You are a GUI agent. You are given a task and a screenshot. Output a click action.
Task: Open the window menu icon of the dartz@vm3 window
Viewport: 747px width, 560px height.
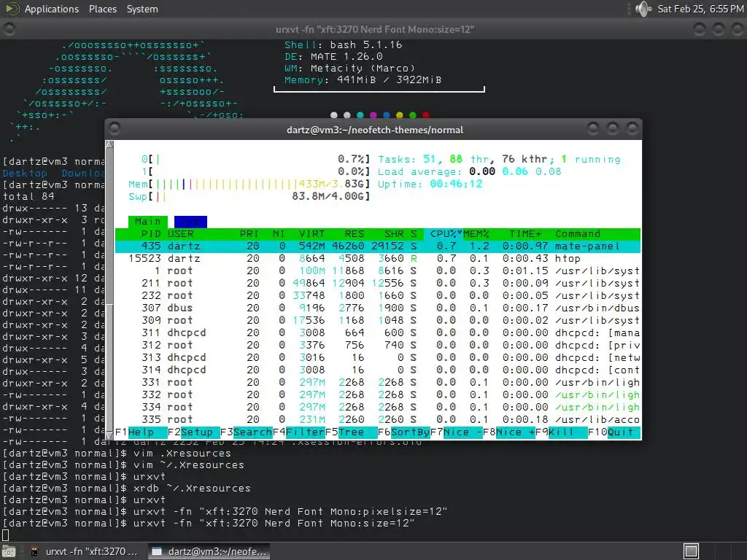(x=115, y=128)
